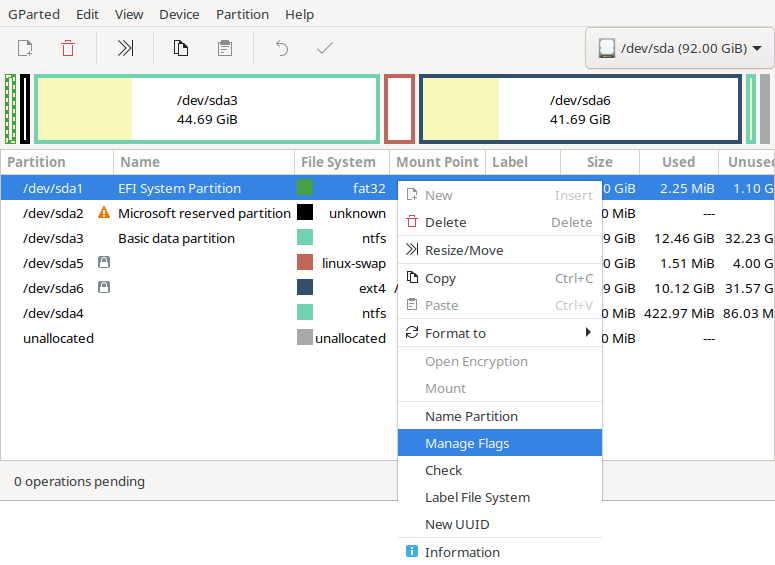
Task: Select the unallocated row in partition list
Action: pyautogui.click(x=58, y=338)
